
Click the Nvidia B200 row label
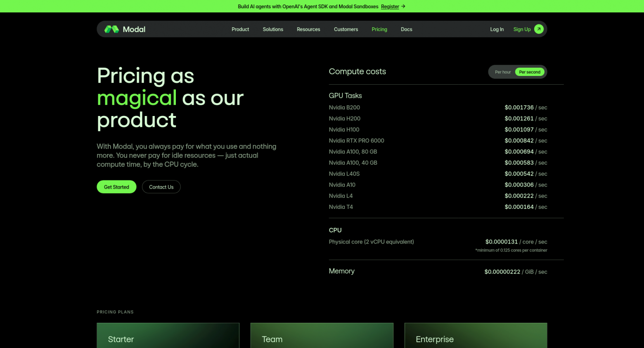344,108
